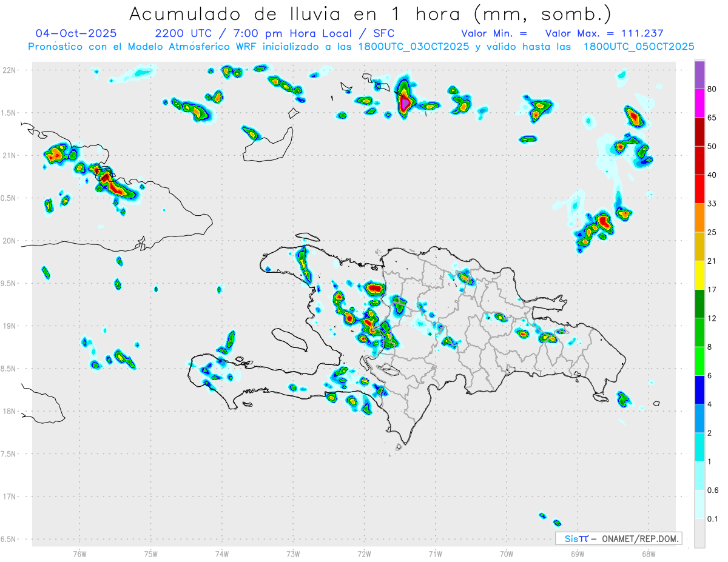Image resolution: width=728 pixels, height=562 pixels.
Task: Click the light blue legend segment between 2 and 4
Action: pyautogui.click(x=699, y=418)
